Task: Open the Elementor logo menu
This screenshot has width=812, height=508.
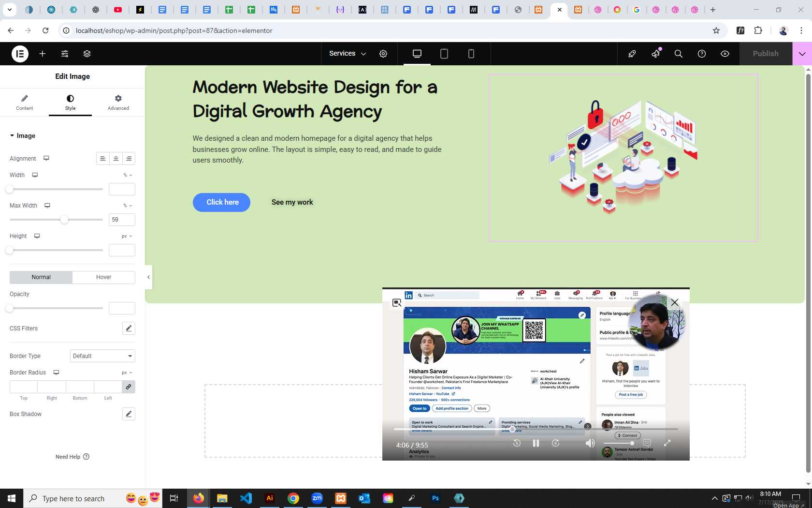Action: pyautogui.click(x=20, y=54)
